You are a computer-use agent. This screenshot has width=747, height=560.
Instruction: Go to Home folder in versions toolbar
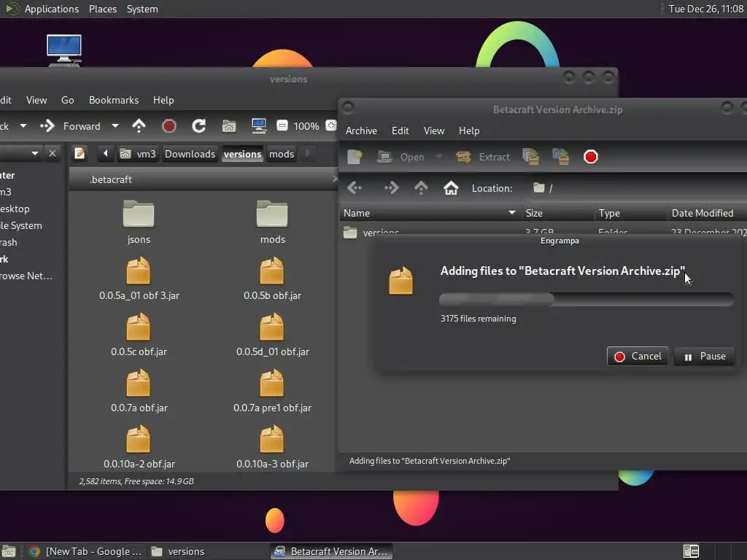[x=228, y=126]
